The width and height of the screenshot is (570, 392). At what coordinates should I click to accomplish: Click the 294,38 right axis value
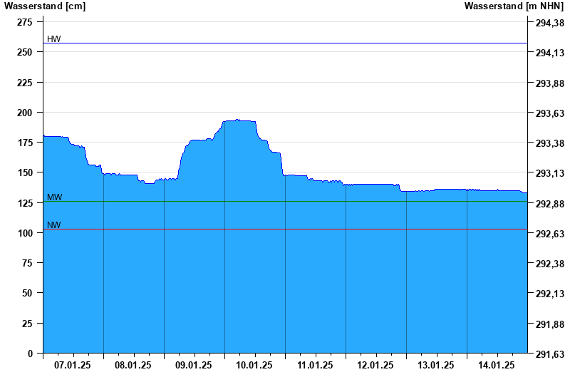coord(550,23)
